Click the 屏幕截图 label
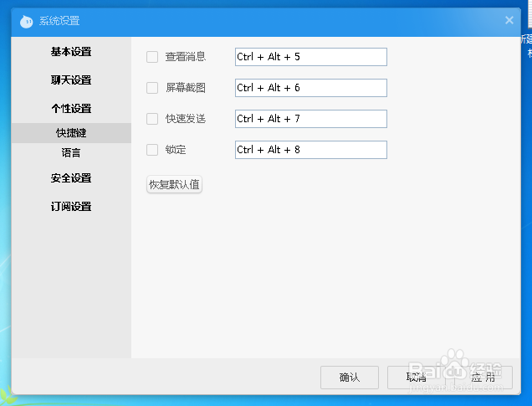This screenshot has height=406, width=532. (186, 88)
